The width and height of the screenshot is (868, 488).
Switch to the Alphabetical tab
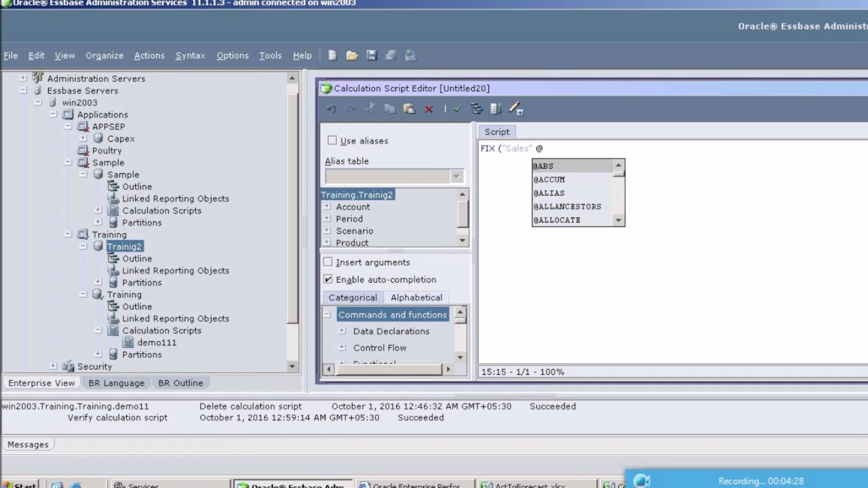[x=416, y=297]
